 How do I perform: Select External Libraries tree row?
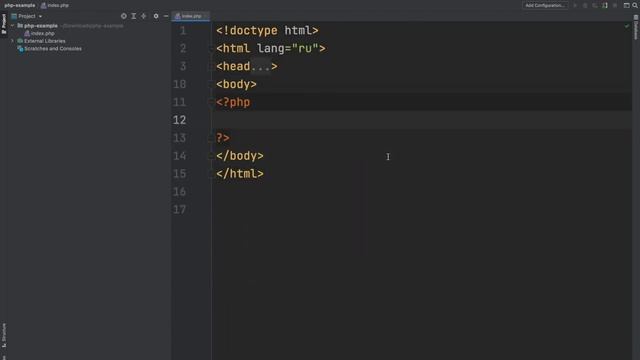(x=86, y=41)
